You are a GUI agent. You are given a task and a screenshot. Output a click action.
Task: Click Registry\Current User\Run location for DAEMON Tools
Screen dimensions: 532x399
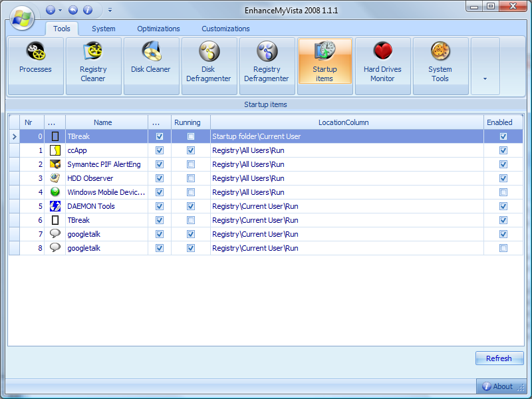coord(347,206)
